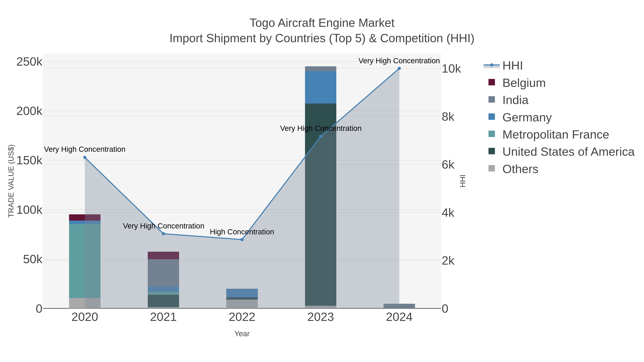
Task: Click the 2022 Others bar segment
Action: [242, 304]
